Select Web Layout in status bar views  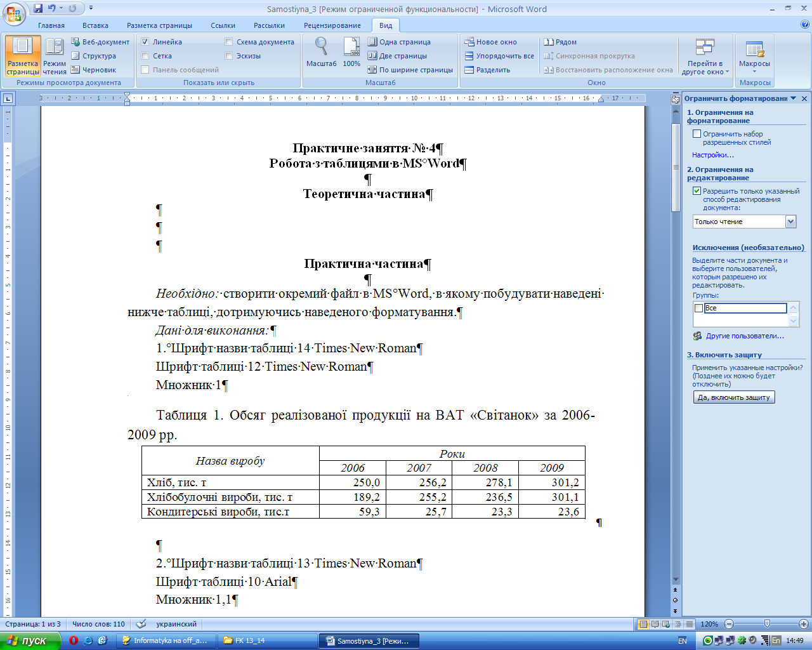[x=666, y=624]
